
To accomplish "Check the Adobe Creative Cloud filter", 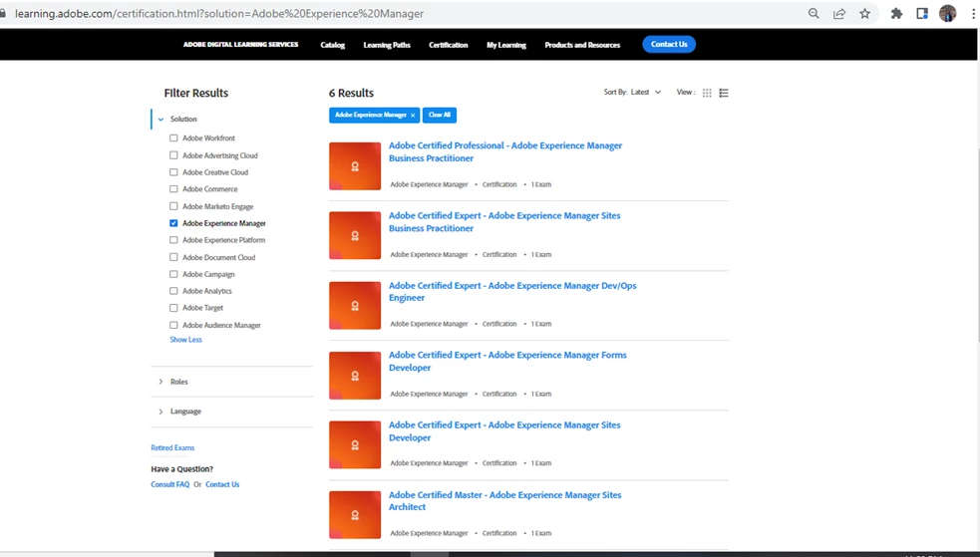I will pos(173,172).
